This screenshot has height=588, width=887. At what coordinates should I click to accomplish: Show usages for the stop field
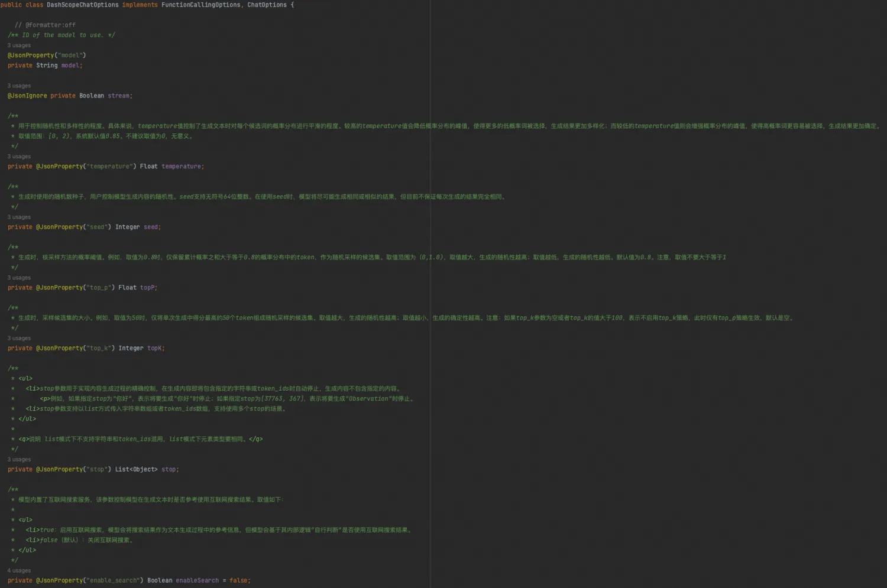[19, 459]
